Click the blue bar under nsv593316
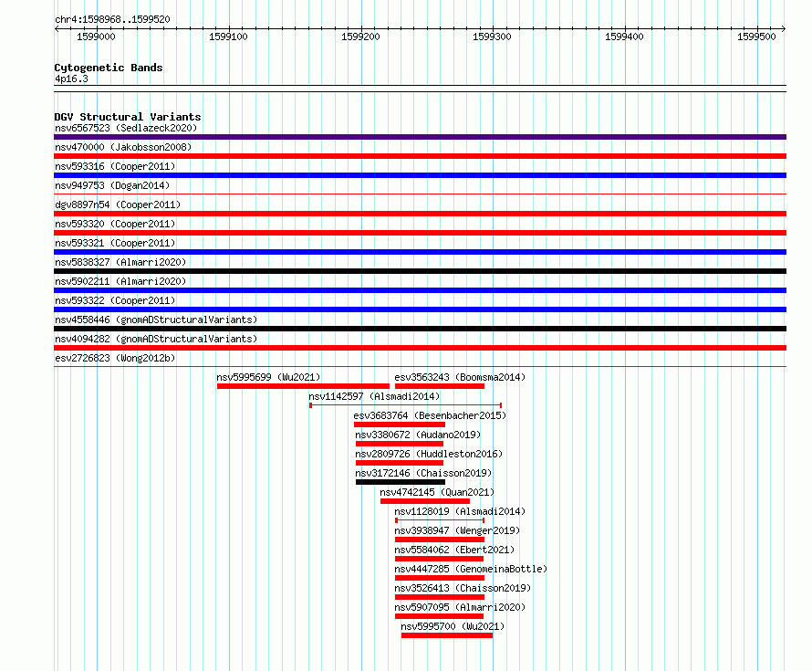The height and width of the screenshot is (671, 812). tap(420, 175)
